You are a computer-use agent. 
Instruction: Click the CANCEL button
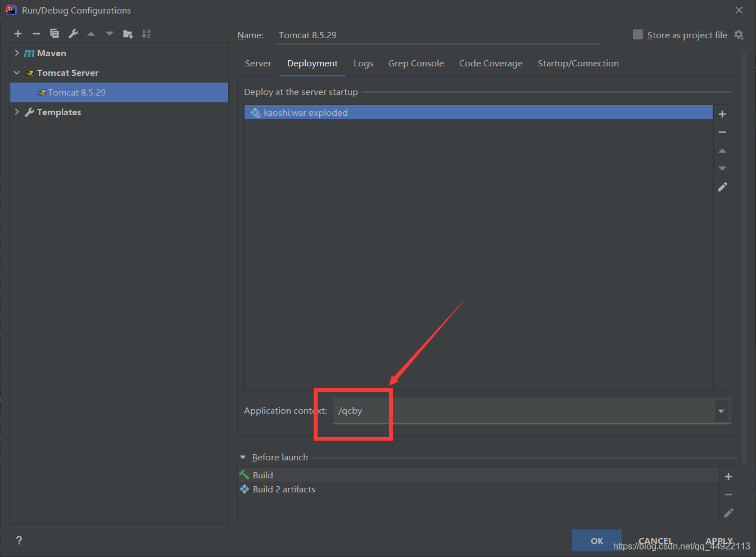pyautogui.click(x=655, y=541)
